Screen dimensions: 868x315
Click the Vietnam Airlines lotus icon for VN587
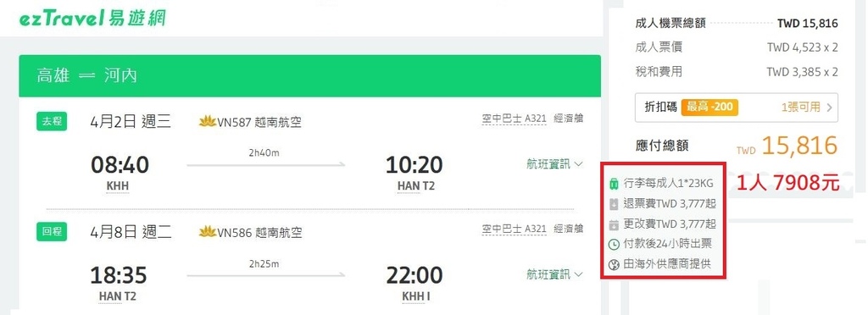(208, 122)
